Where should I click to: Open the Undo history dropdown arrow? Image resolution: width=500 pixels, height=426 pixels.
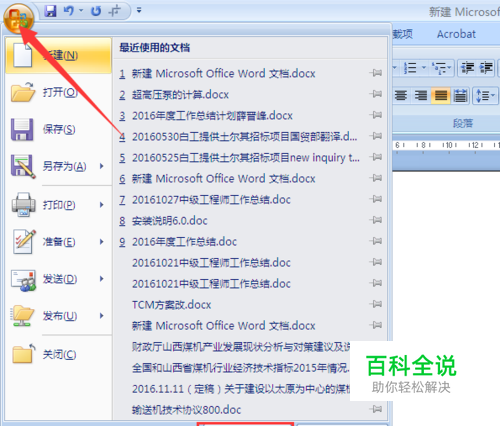coord(81,11)
